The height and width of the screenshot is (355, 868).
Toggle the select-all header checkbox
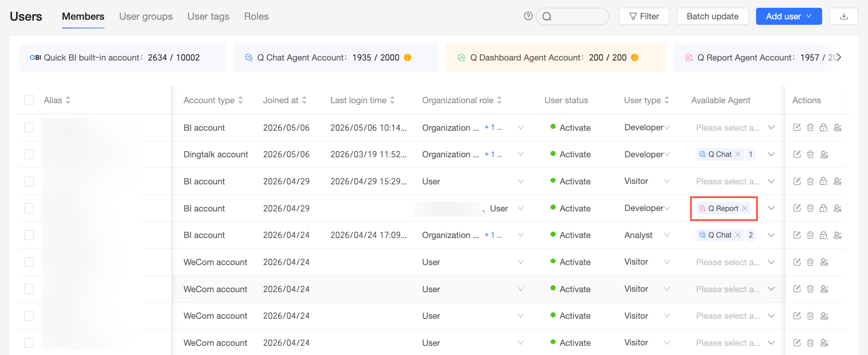click(29, 100)
